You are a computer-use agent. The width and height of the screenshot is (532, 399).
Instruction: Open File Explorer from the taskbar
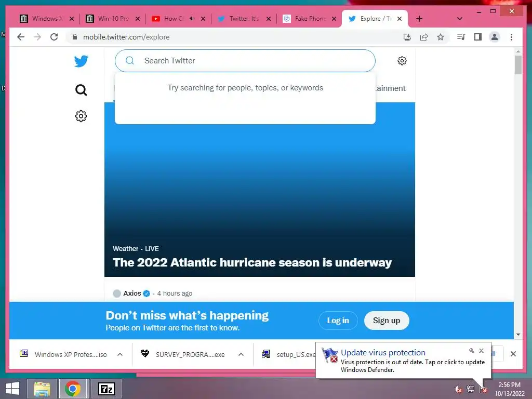click(x=42, y=389)
